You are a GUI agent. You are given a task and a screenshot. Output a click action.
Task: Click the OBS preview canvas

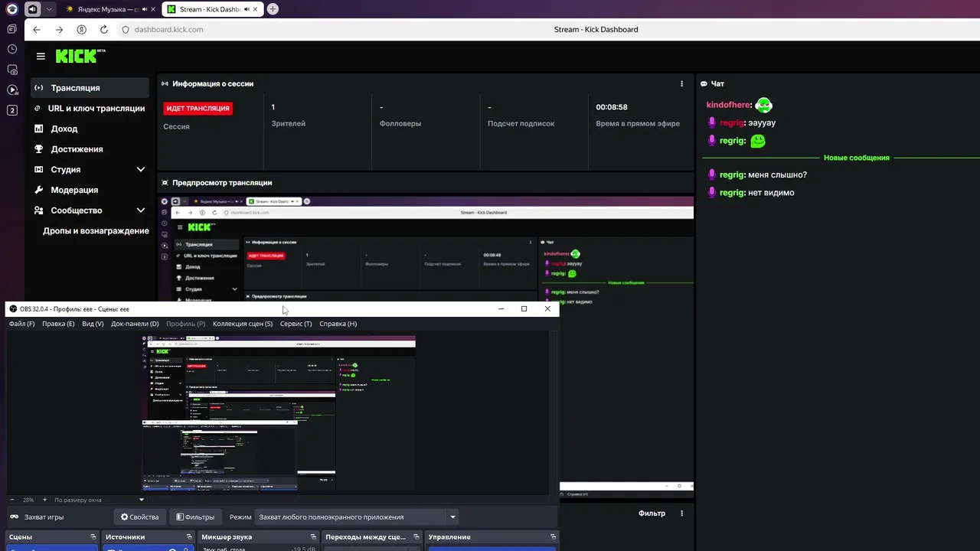279,413
